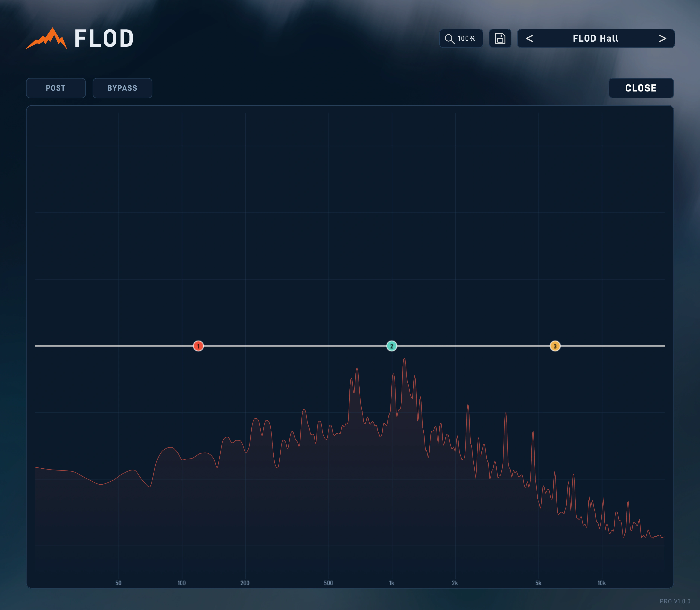Open the FLOD Hall preset name

click(x=596, y=38)
